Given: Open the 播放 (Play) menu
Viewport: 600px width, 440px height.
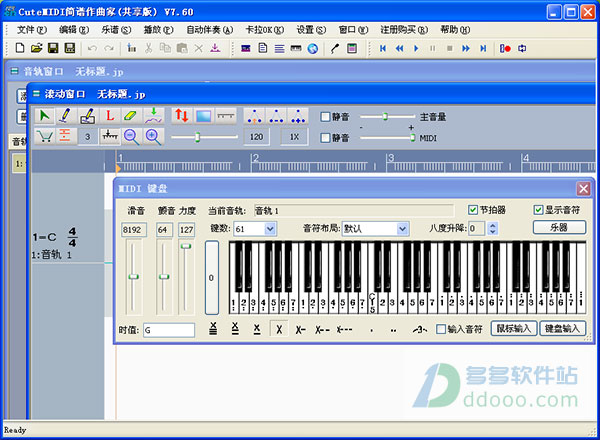Looking at the screenshot, I should pyautogui.click(x=158, y=29).
